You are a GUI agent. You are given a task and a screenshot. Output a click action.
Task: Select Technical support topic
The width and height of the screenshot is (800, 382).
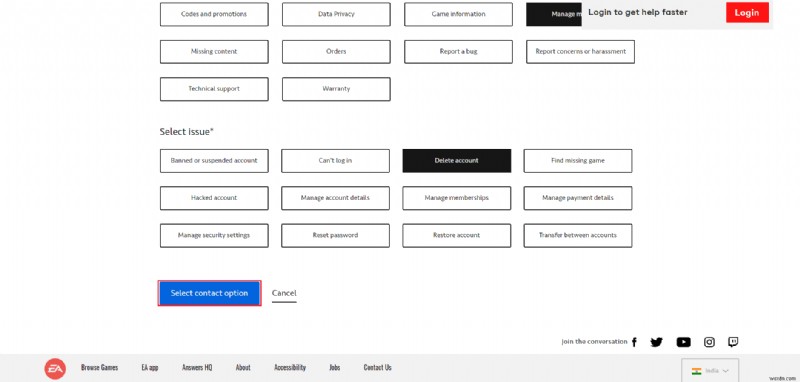coord(214,89)
